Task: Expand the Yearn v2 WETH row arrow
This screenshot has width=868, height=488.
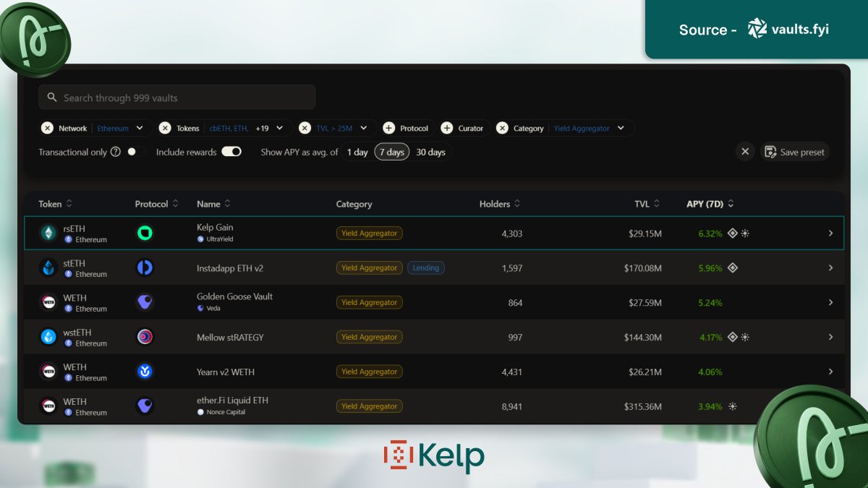Action: click(x=830, y=372)
